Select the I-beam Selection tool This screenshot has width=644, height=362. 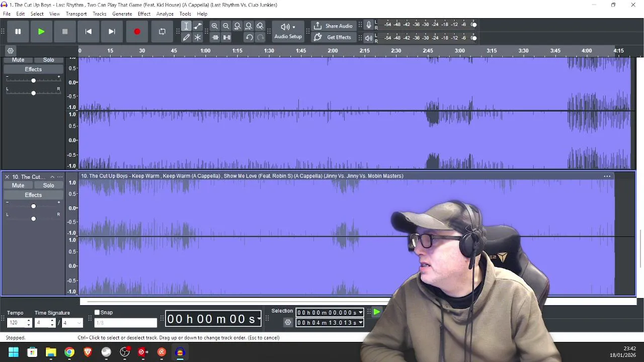pos(186,26)
